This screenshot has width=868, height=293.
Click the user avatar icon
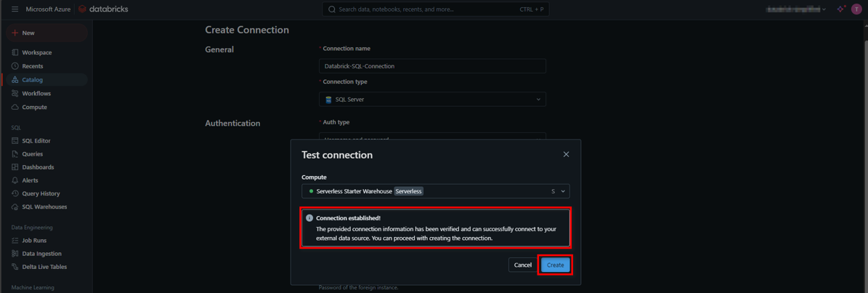click(x=856, y=9)
